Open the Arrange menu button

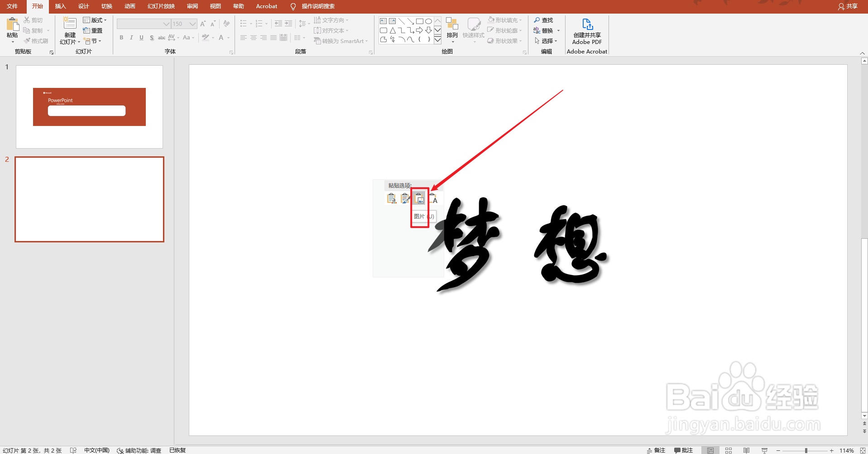tap(452, 30)
